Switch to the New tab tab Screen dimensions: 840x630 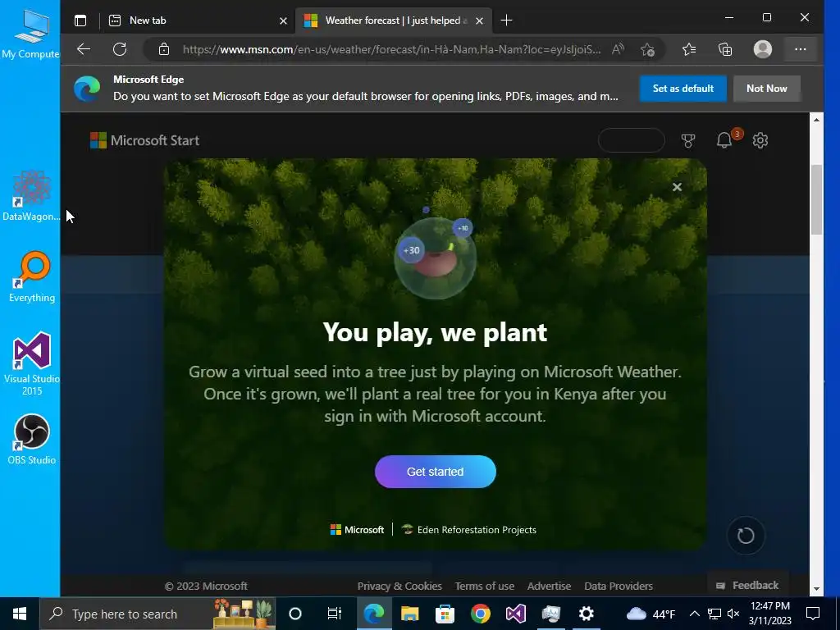(199, 21)
